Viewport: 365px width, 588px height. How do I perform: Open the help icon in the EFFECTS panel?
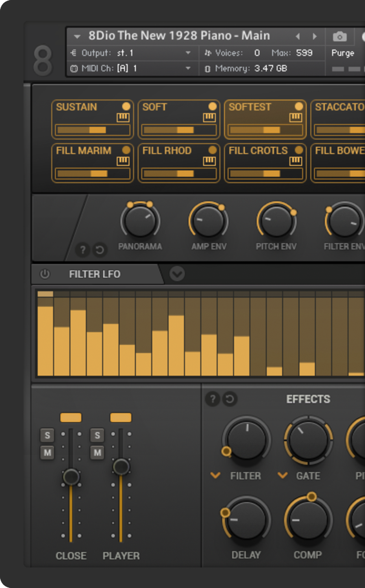(x=213, y=399)
